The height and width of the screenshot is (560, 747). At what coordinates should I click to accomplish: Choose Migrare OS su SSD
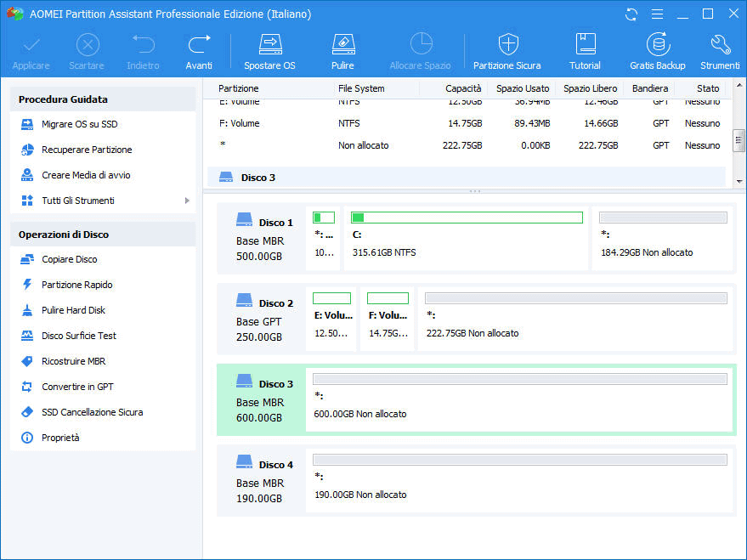pyautogui.click(x=79, y=124)
